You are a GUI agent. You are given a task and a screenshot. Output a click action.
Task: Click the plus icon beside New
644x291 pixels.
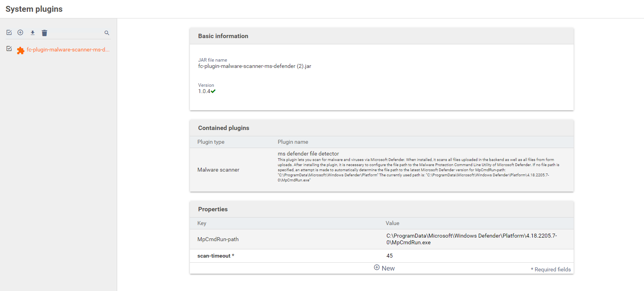(x=377, y=267)
